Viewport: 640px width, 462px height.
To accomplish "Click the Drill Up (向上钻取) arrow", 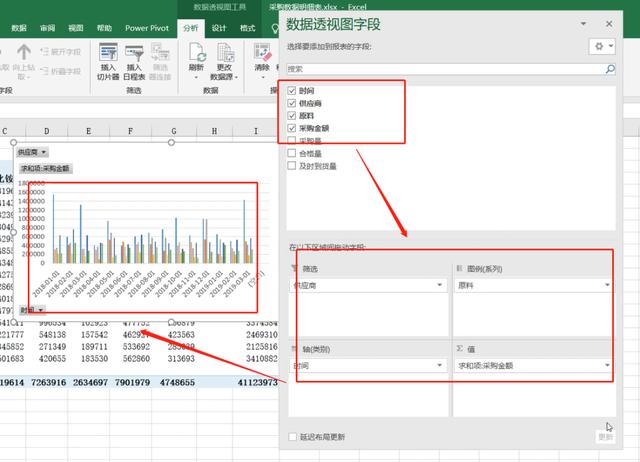I will point(24,52).
